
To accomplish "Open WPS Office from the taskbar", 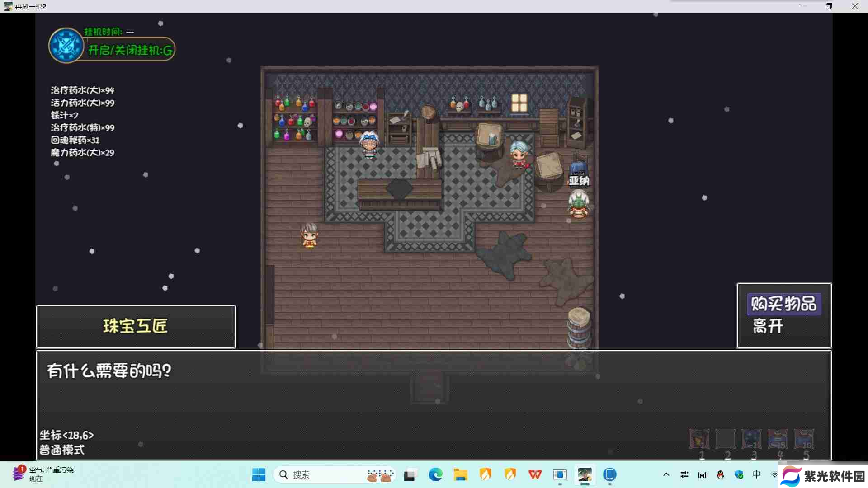I will tap(535, 475).
